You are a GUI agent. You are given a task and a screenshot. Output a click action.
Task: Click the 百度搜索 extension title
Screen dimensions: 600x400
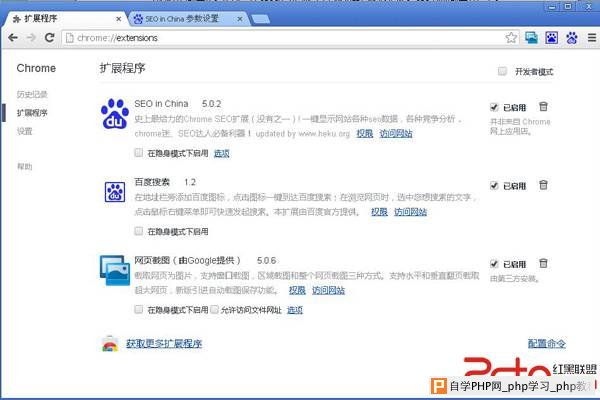[152, 182]
